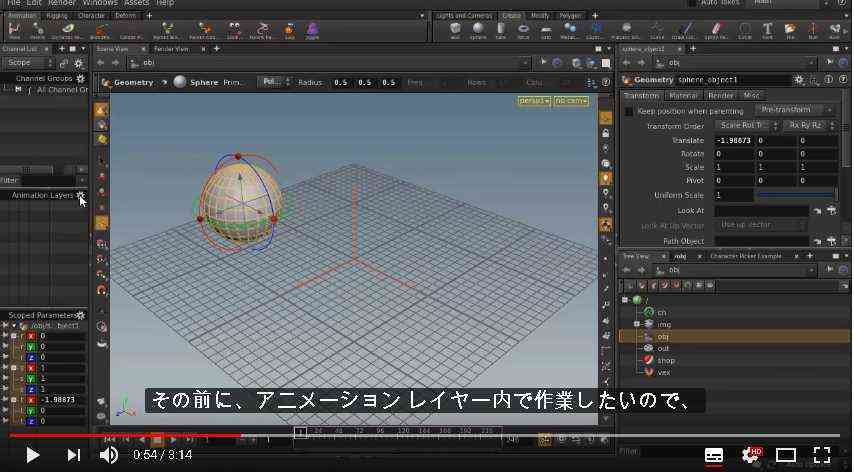The width and height of the screenshot is (854, 472).
Task: Open the Rx Ry Rz rotation order dropdown
Action: coord(810,125)
